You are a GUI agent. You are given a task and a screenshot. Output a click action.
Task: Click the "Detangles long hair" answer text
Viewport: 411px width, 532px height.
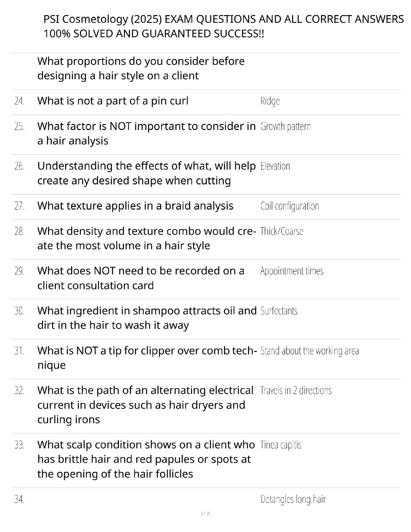coord(293,499)
